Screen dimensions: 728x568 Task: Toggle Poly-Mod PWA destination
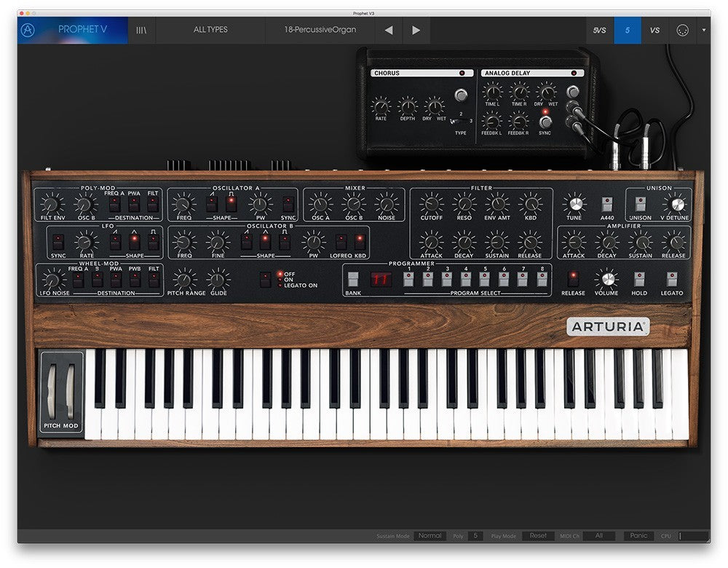point(134,204)
